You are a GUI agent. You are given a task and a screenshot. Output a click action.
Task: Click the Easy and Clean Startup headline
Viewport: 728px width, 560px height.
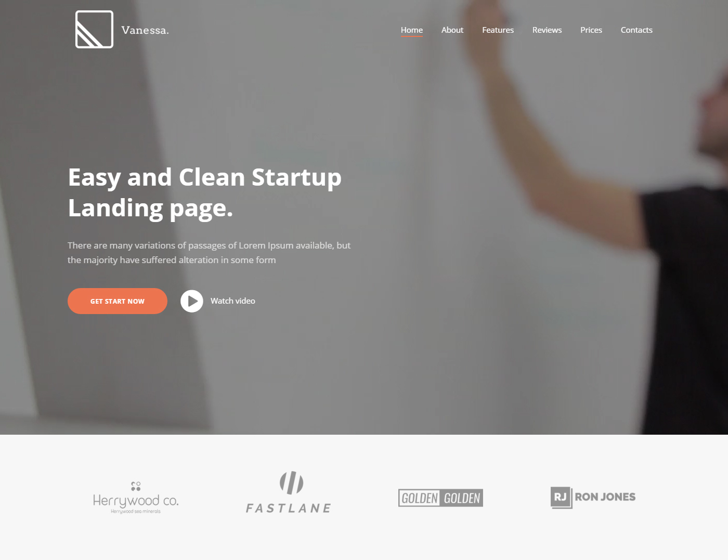(205, 192)
